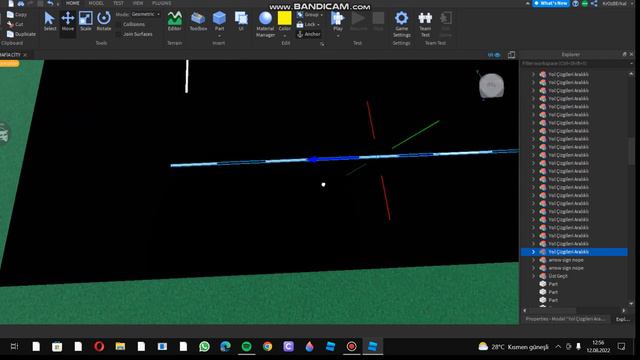Screen dimensions: 640x360
Task: Collapse the ribbon with the top arrow
Action: (528, 3)
